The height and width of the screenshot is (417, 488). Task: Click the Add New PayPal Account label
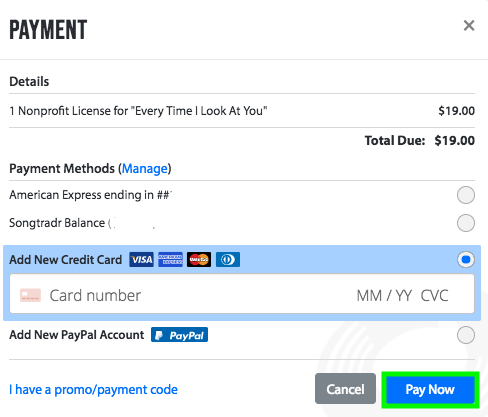click(77, 335)
